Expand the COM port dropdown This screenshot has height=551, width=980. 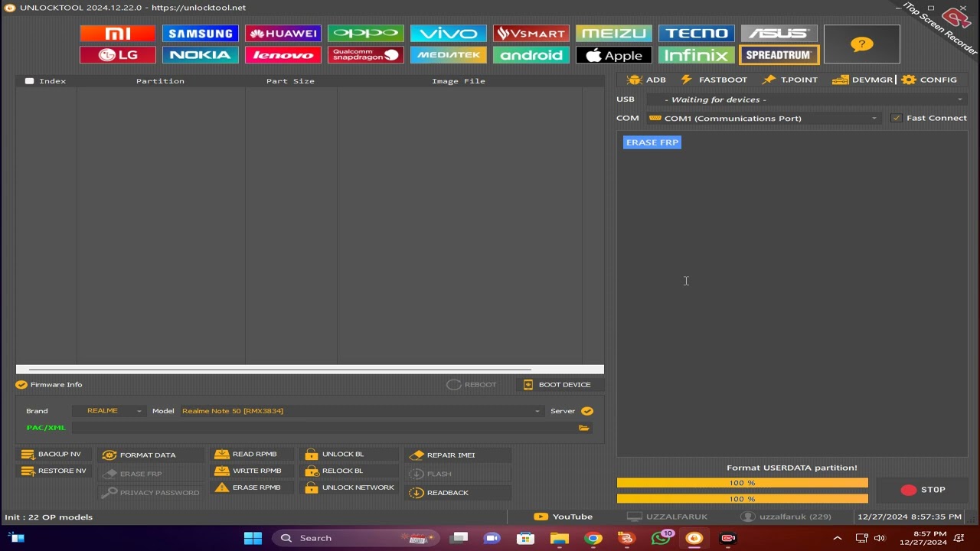pyautogui.click(x=763, y=118)
